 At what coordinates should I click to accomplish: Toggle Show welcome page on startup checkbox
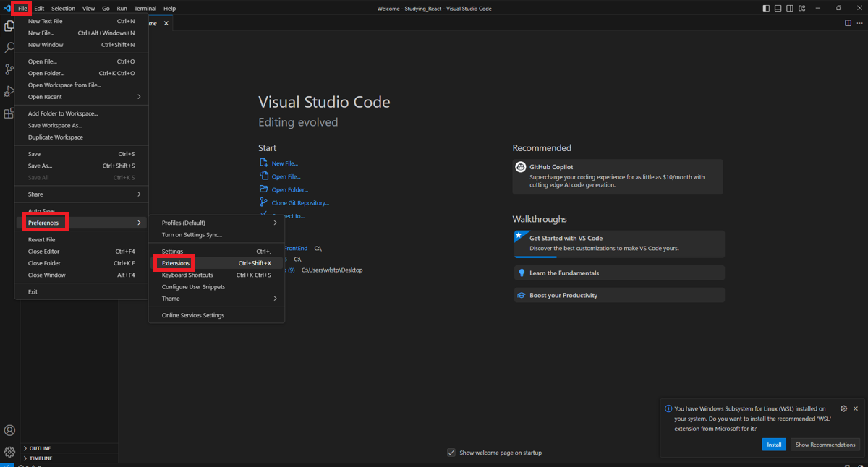coord(451,453)
